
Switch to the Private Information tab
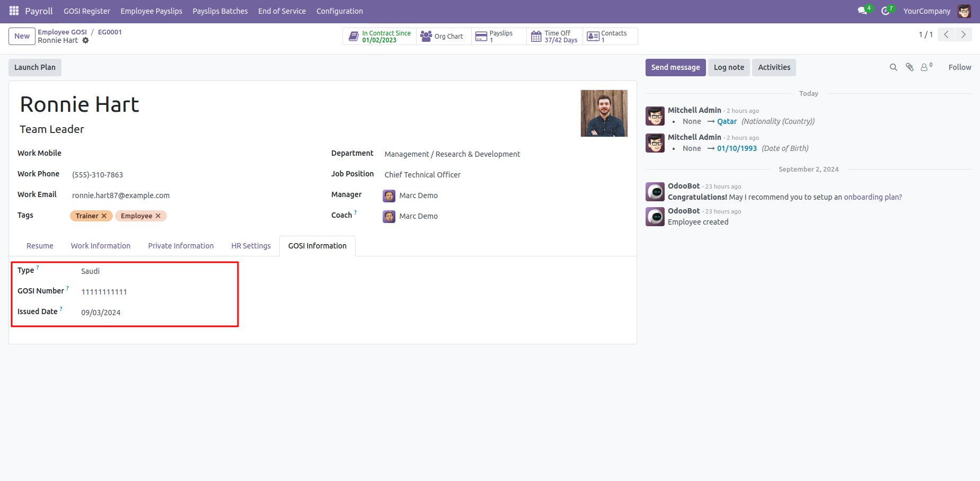(181, 246)
